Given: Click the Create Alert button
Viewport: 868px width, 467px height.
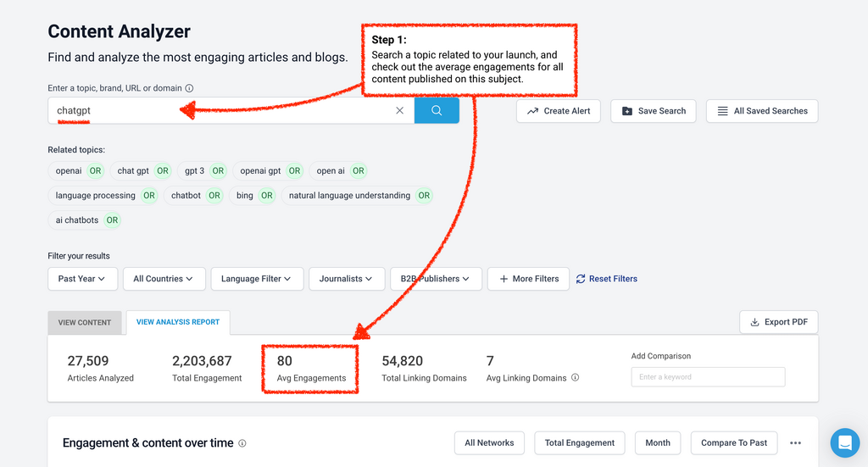Looking at the screenshot, I should pos(559,111).
